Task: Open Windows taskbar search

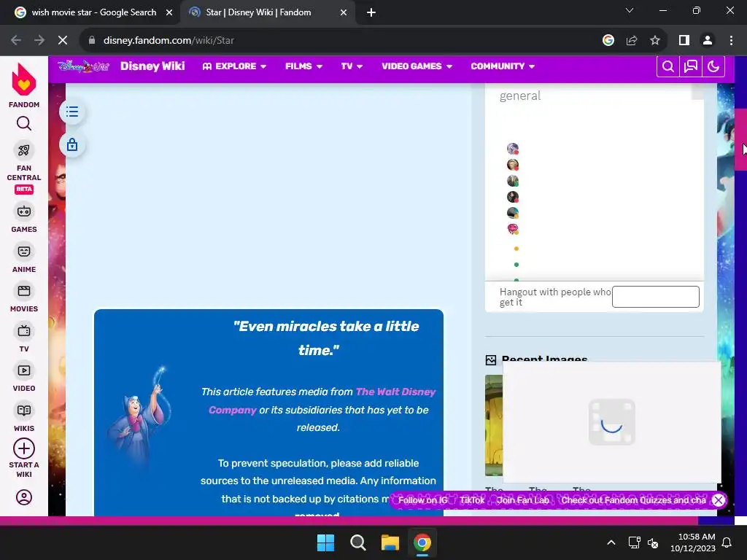Action: [357, 542]
